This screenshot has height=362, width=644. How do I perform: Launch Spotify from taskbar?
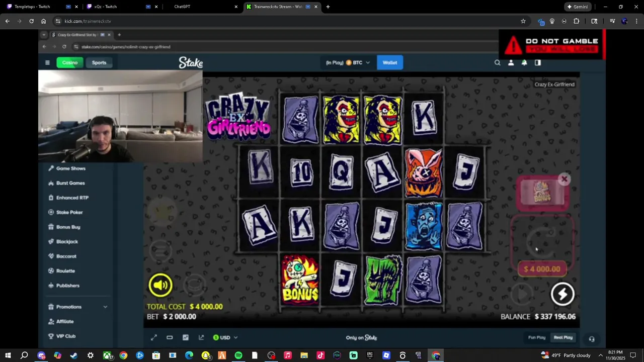(238, 355)
